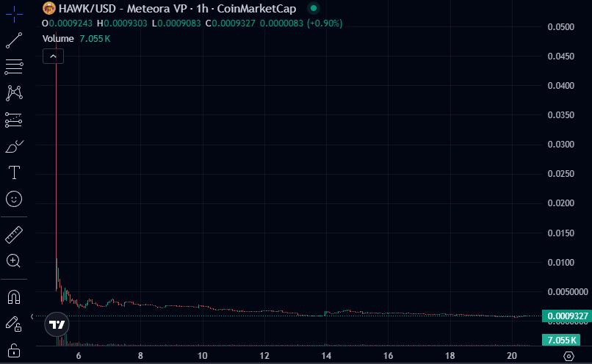Activate the zoom in tool
This screenshot has width=592, height=364.
point(14,261)
